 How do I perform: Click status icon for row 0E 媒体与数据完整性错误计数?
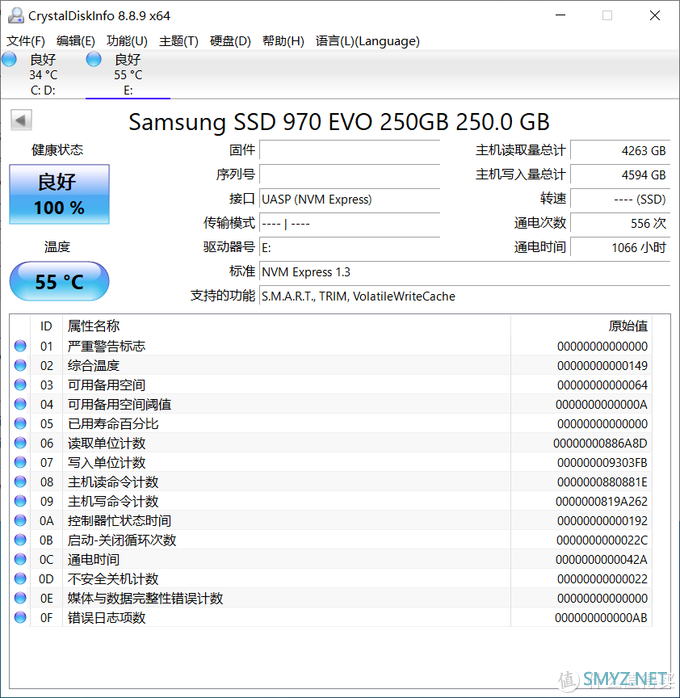coord(20,597)
